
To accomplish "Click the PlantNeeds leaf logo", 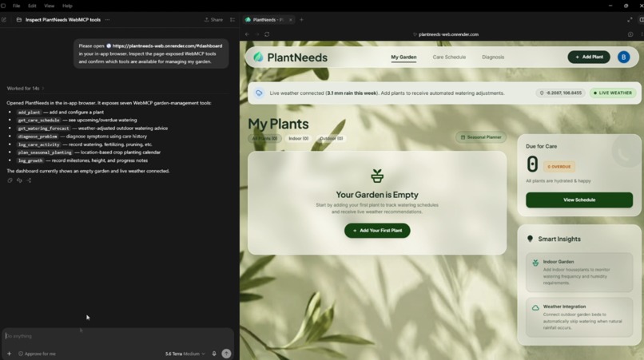I will (x=258, y=57).
